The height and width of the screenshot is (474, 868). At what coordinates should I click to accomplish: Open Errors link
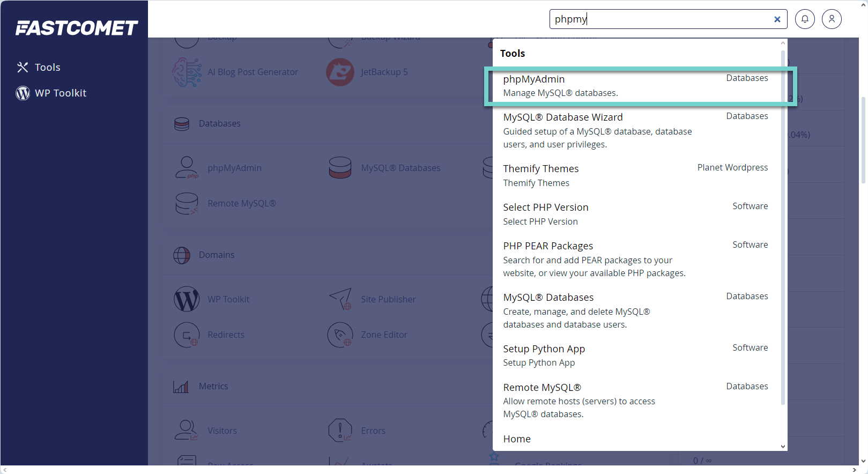pos(373,431)
